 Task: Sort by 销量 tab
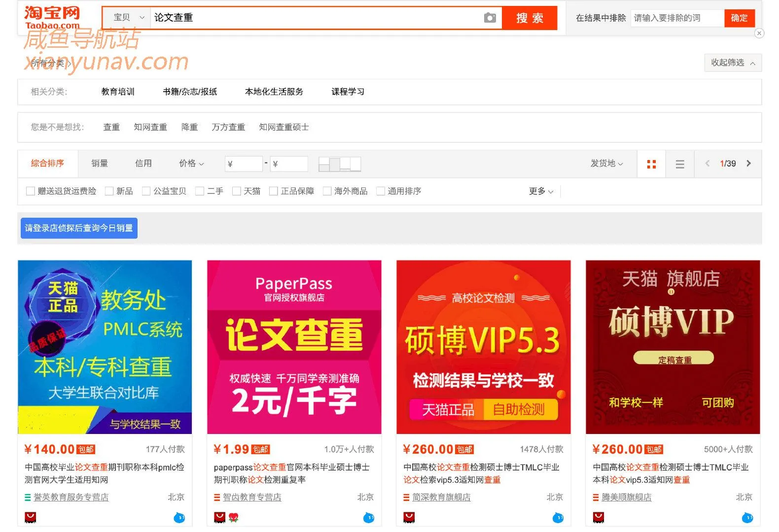[100, 164]
